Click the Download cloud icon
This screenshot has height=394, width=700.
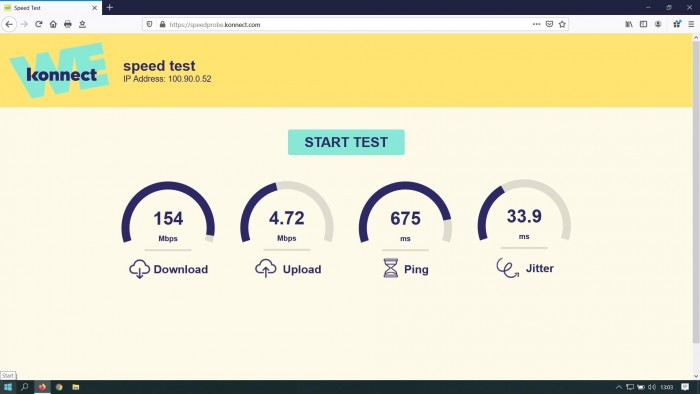pos(139,269)
